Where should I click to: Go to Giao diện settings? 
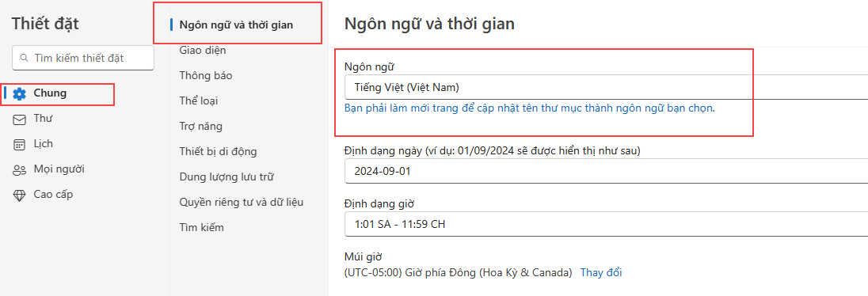[203, 51]
